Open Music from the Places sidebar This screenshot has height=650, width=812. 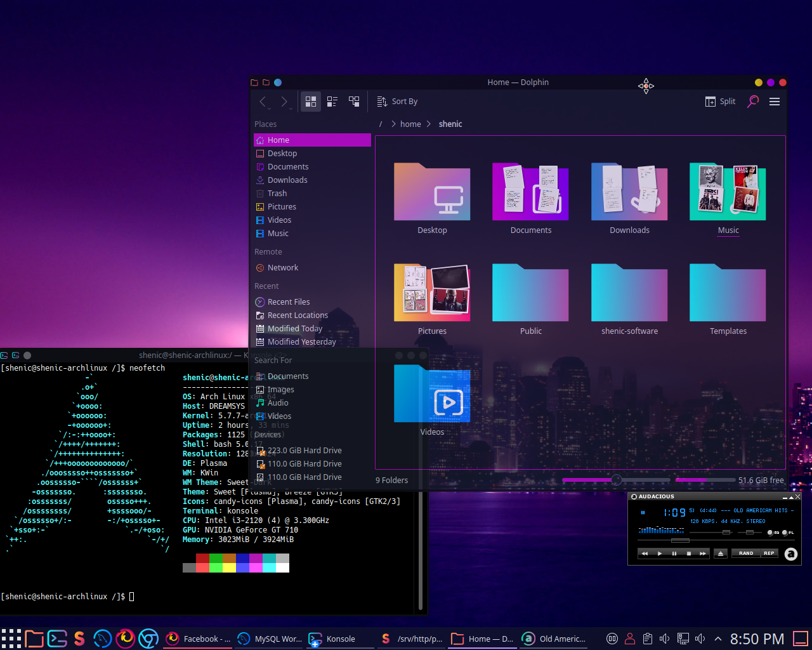click(312, 234)
